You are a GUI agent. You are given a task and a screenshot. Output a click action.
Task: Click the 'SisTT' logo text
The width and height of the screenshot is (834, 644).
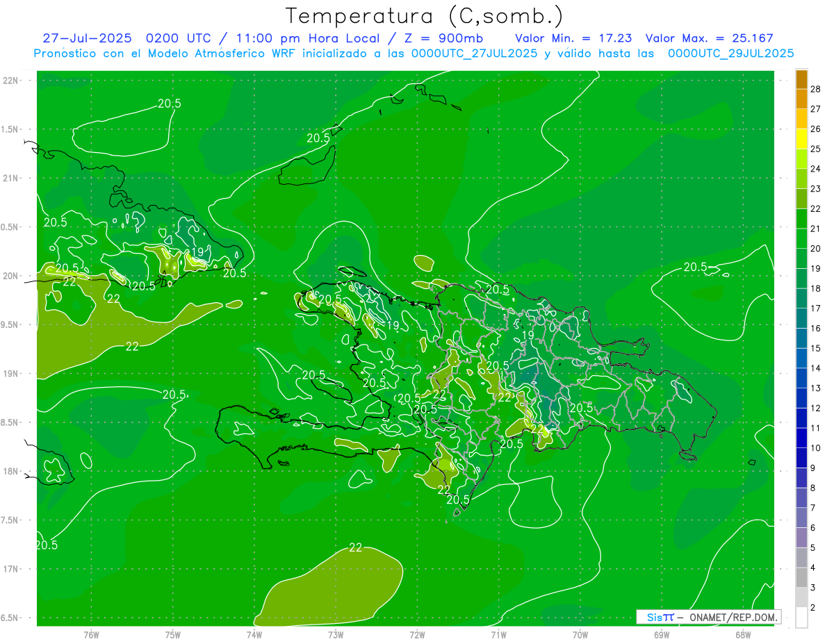pyautogui.click(x=660, y=617)
